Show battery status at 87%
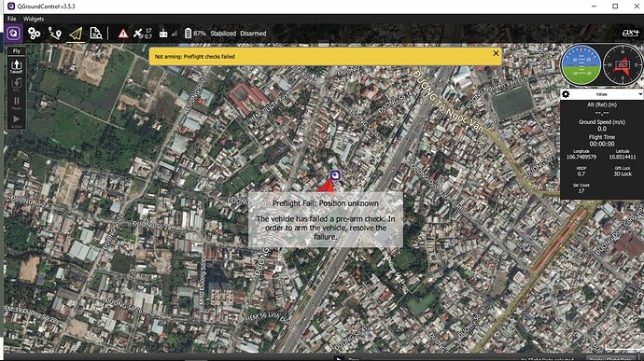The image size is (644, 361). click(195, 34)
